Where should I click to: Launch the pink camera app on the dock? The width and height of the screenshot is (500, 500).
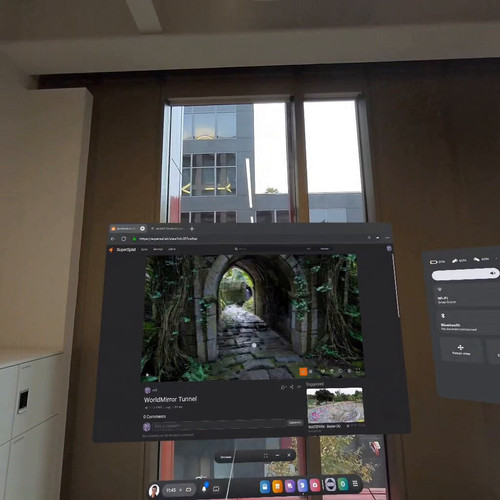pos(315,485)
